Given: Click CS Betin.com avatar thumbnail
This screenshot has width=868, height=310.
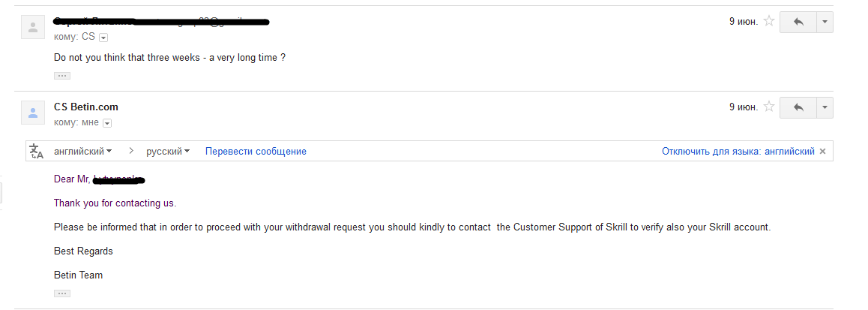Looking at the screenshot, I should click(x=33, y=113).
